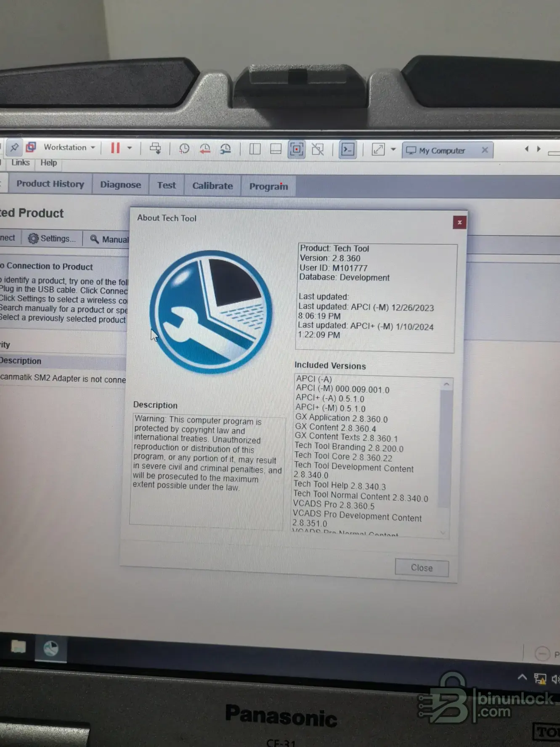
Task: Open the Workstation dropdown menu
Action: pos(69,147)
